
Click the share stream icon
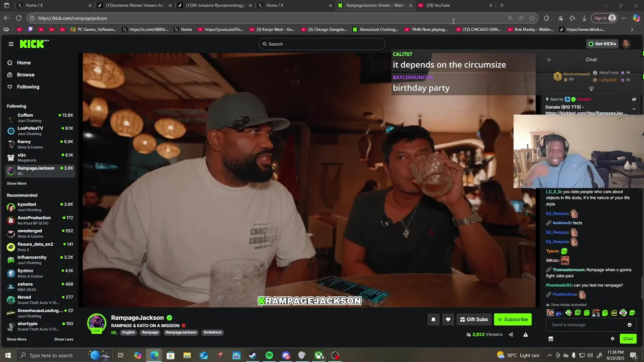(x=511, y=335)
